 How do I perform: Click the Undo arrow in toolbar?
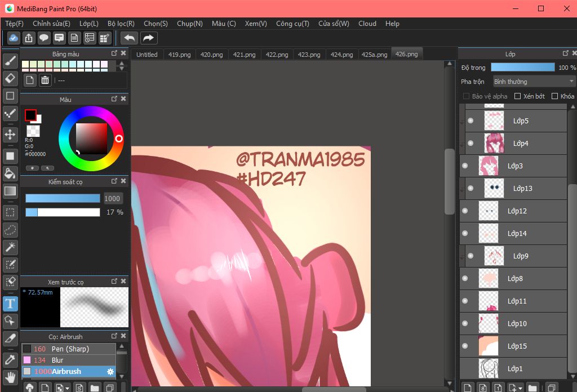(129, 38)
